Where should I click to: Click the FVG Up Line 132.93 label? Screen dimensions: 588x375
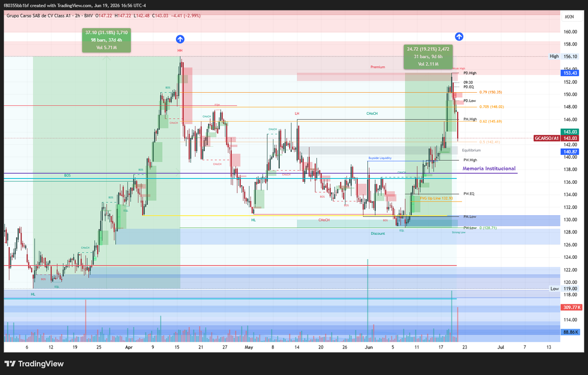(436, 198)
